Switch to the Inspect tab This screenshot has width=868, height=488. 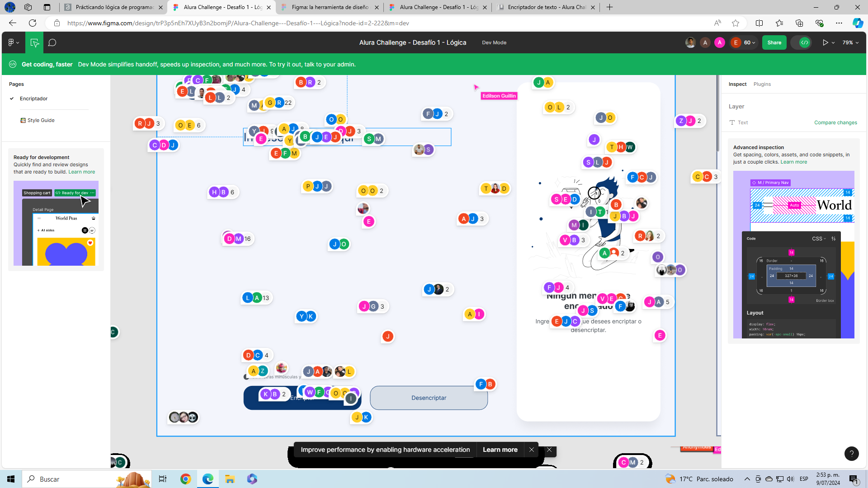coord(737,84)
